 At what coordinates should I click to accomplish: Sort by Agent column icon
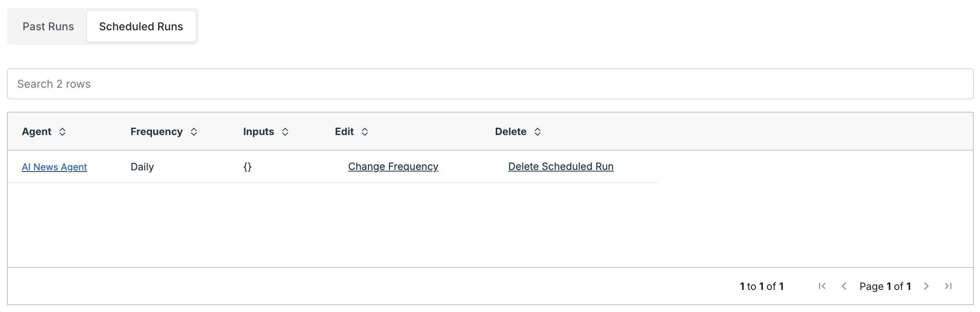62,132
